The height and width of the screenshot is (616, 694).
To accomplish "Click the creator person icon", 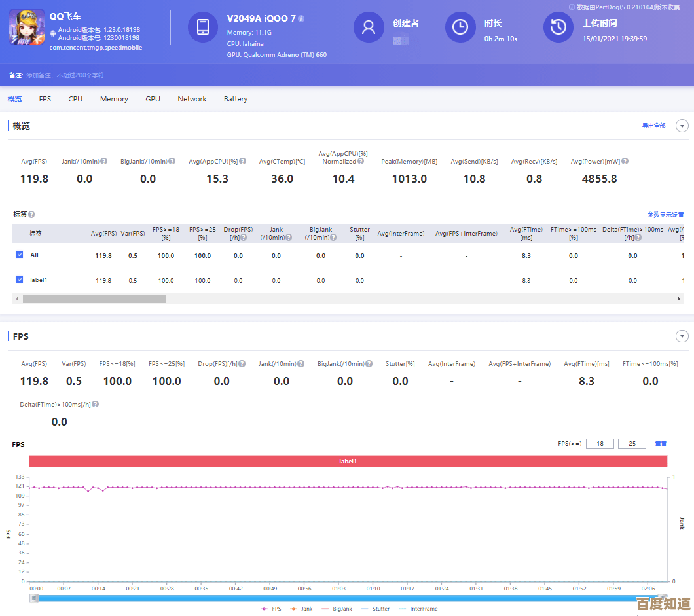I will coord(369,27).
